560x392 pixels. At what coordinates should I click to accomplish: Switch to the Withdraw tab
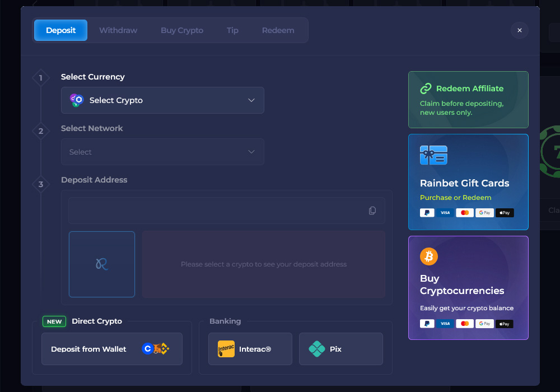(x=118, y=30)
